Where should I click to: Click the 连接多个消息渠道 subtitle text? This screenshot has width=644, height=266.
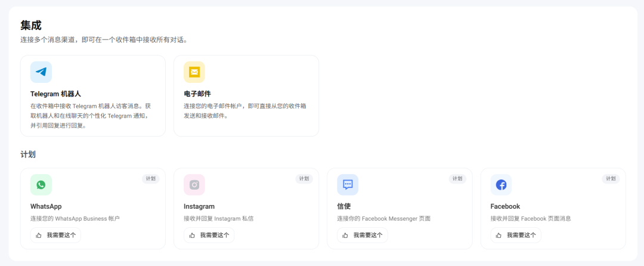point(104,40)
